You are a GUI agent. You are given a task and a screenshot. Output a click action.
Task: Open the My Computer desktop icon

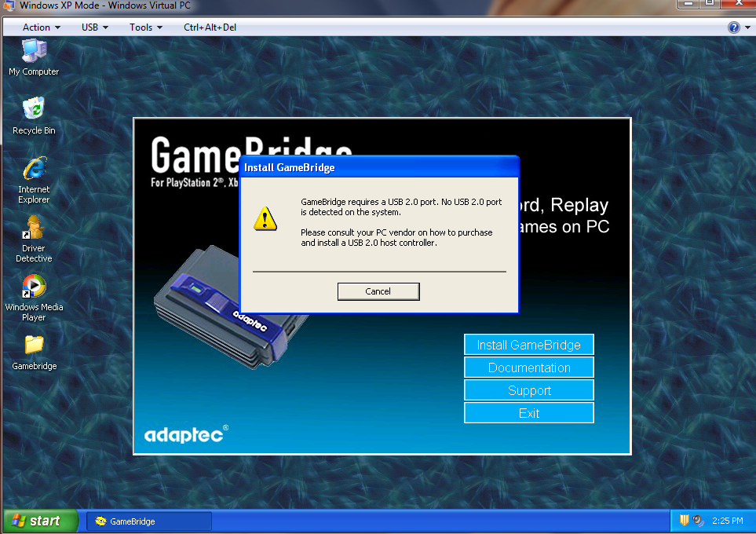[x=34, y=57]
